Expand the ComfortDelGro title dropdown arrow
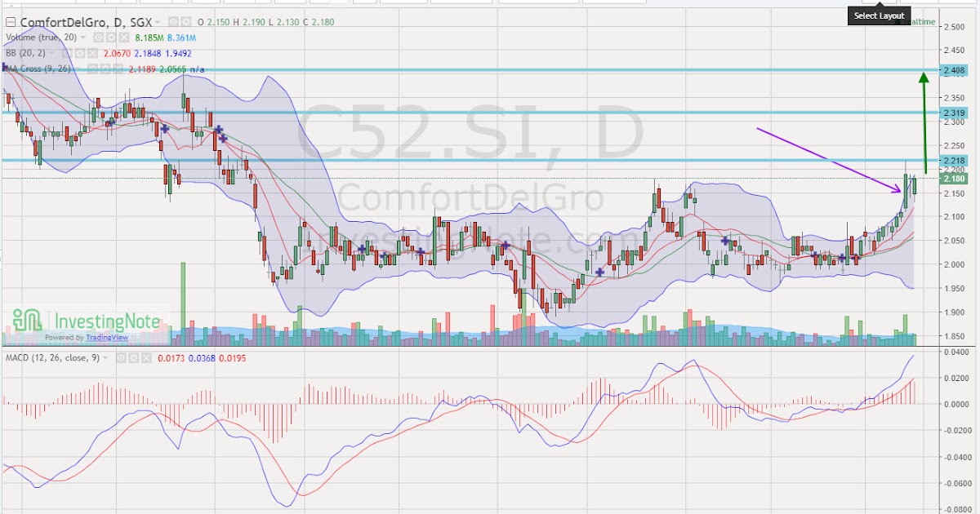The image size is (980, 514). 158,22
